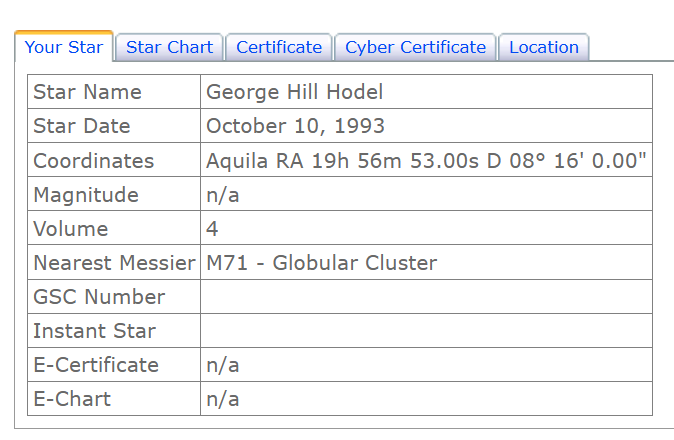The image size is (674, 440).
Task: Switch to the Your Star tab
Action: coord(64,47)
